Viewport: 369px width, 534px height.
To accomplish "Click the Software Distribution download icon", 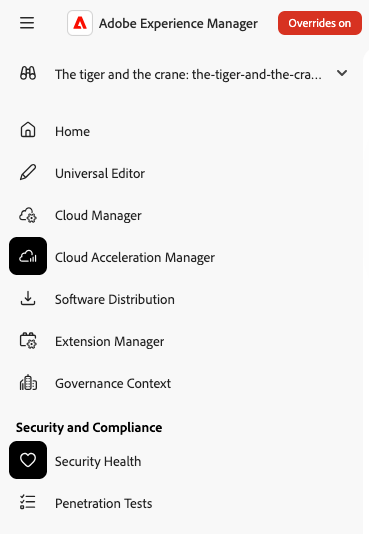I will pyautogui.click(x=28, y=298).
